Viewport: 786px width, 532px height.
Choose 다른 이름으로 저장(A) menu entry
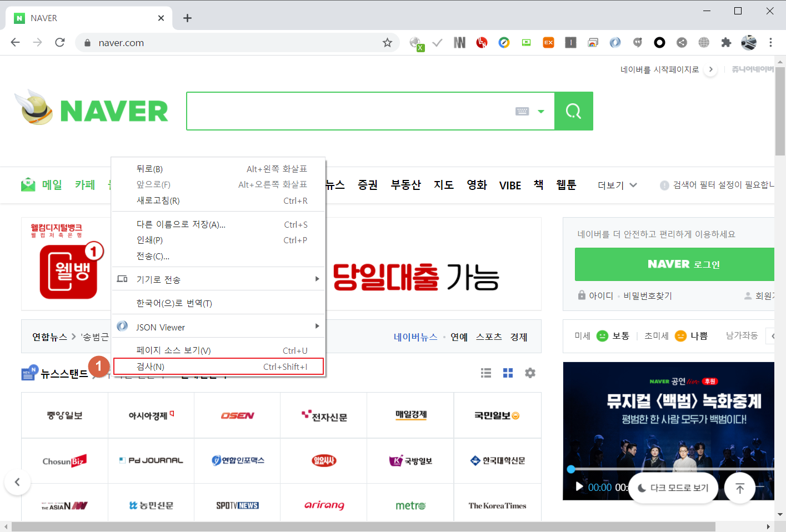click(x=218, y=224)
